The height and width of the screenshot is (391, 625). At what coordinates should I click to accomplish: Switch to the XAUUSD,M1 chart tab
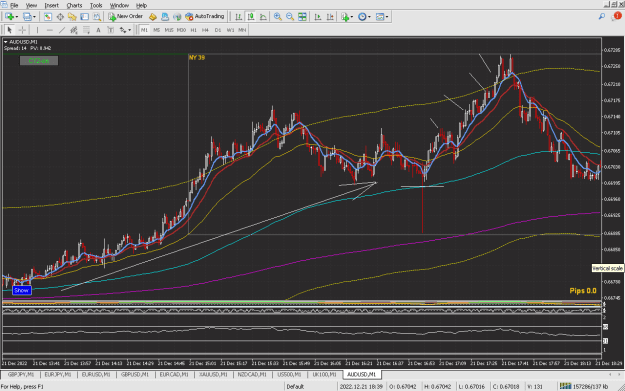pyautogui.click(x=213, y=375)
